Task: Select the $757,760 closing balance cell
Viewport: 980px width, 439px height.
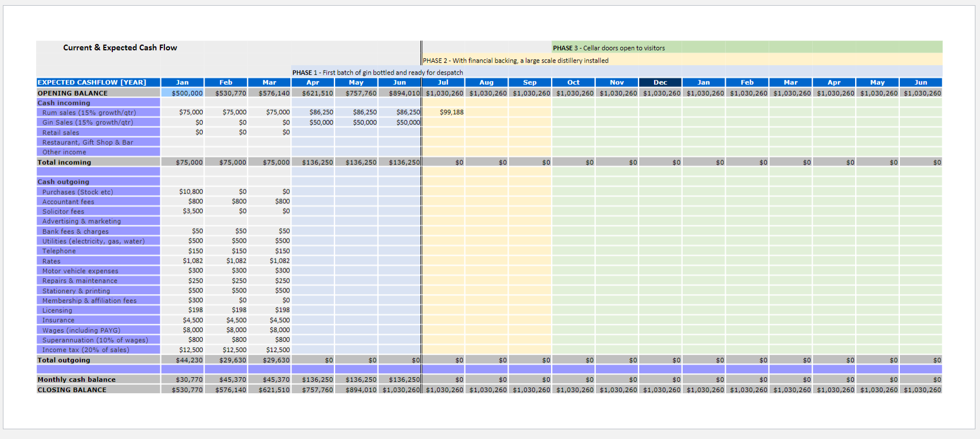Action: click(317, 390)
